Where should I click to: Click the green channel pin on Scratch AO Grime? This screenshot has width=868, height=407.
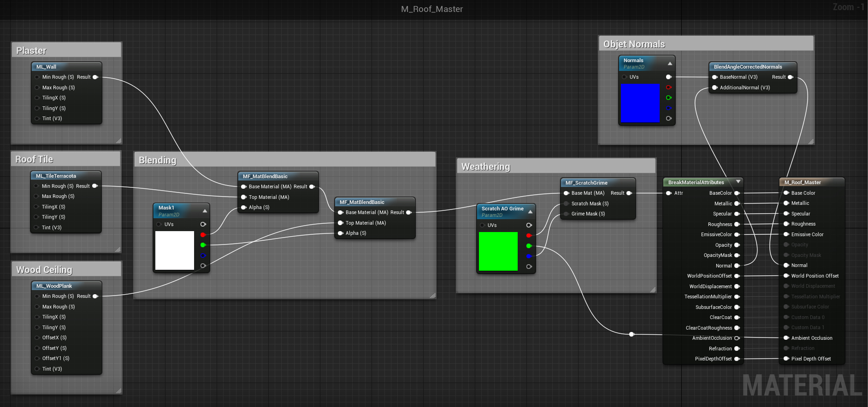coord(529,246)
